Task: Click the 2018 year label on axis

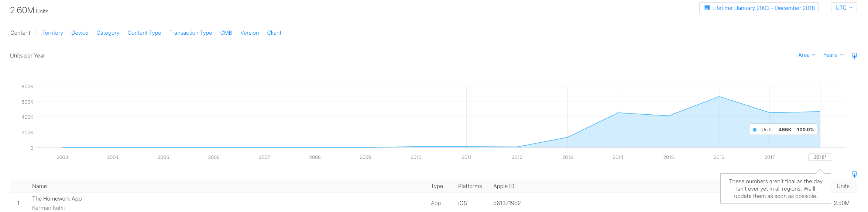Action: coord(820,157)
